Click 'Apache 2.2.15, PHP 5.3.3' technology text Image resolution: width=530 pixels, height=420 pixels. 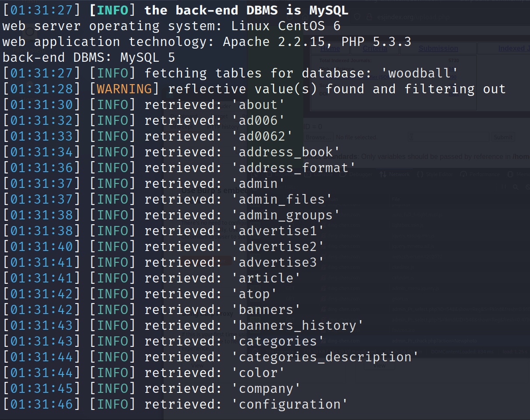point(317,42)
